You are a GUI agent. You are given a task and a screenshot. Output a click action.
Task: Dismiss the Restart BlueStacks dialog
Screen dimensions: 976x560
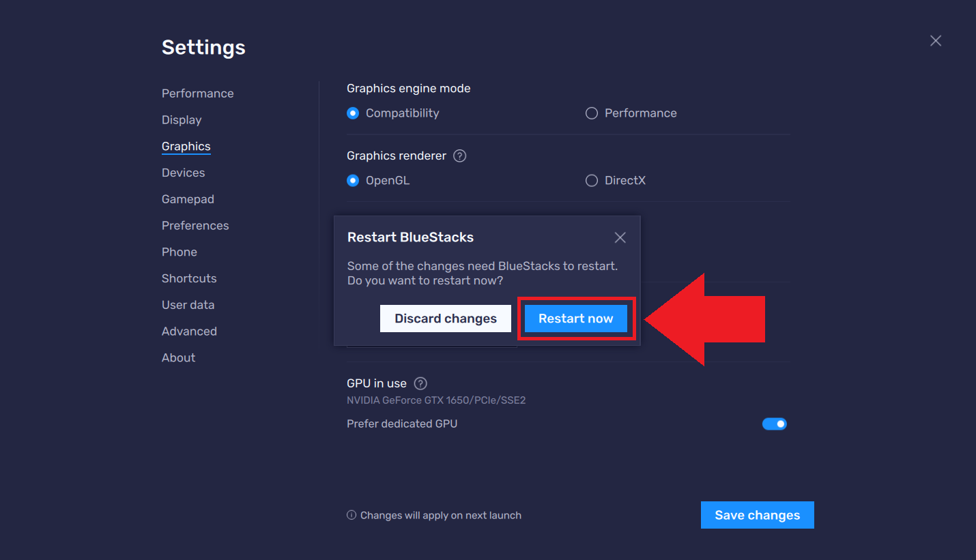pyautogui.click(x=620, y=237)
